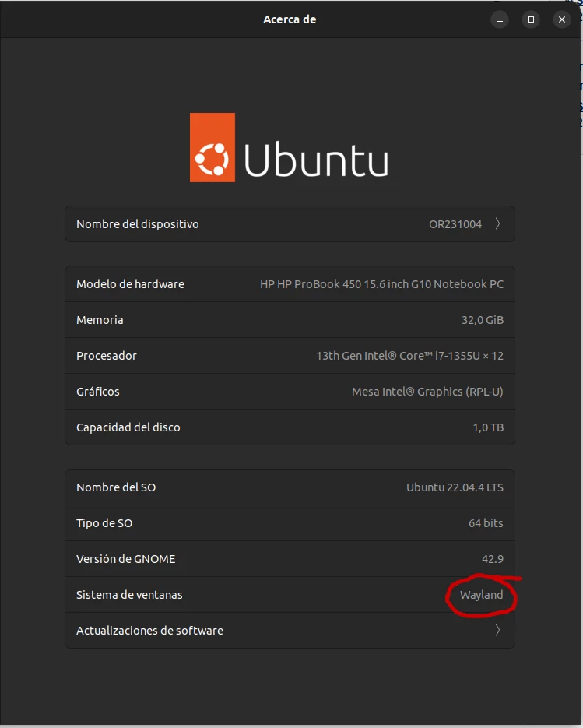Select Mesa Intel Graphics (RPL-U) value

pos(427,392)
